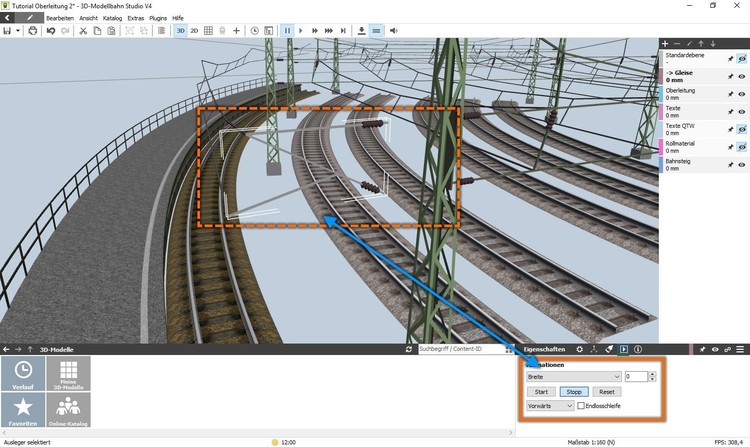Viewport: 750px width, 447px height.
Task: Click the properties panel pin icon
Action: point(702,349)
